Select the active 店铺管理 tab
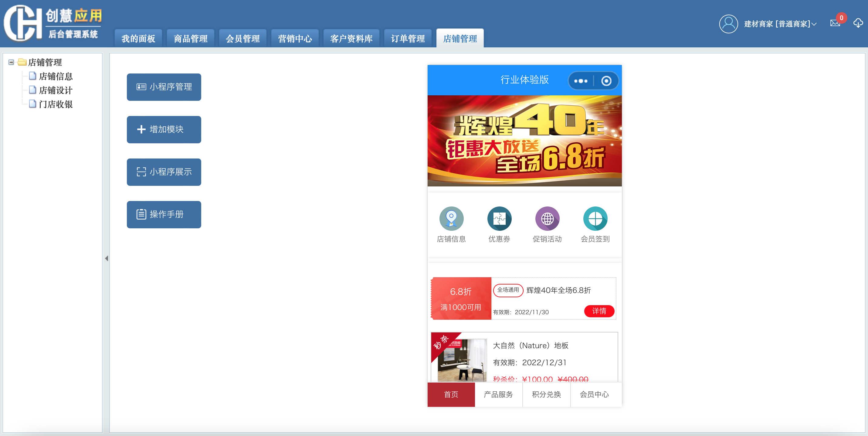Viewport: 868px width, 436px height. (x=460, y=39)
